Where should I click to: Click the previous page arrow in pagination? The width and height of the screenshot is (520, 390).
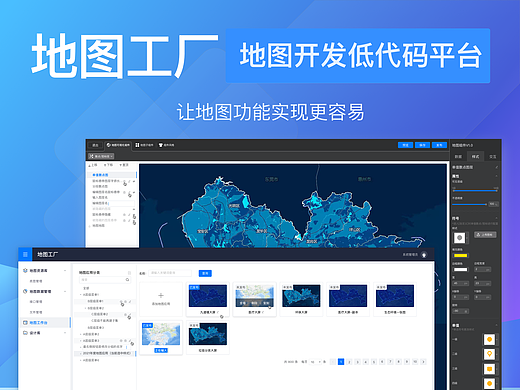[x=333, y=362]
